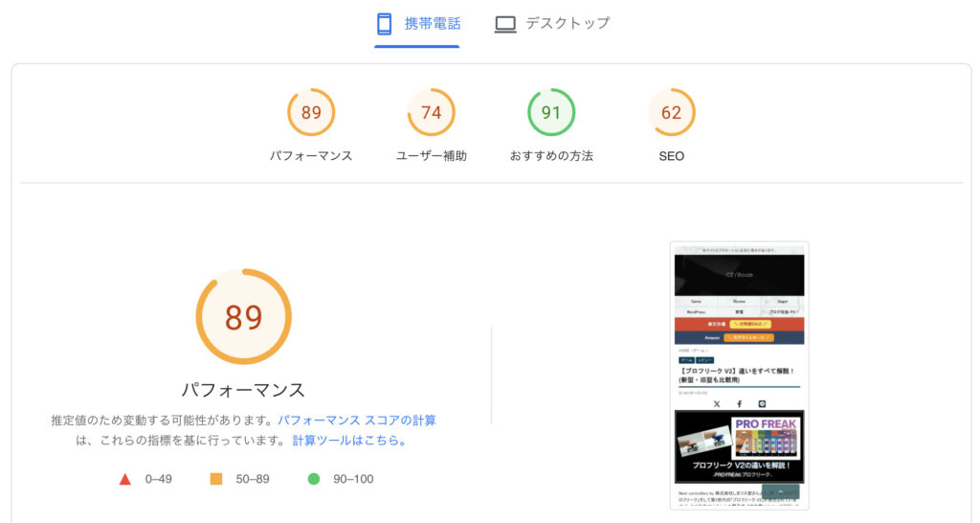Open the 計算ツールはこちら link

click(350, 441)
